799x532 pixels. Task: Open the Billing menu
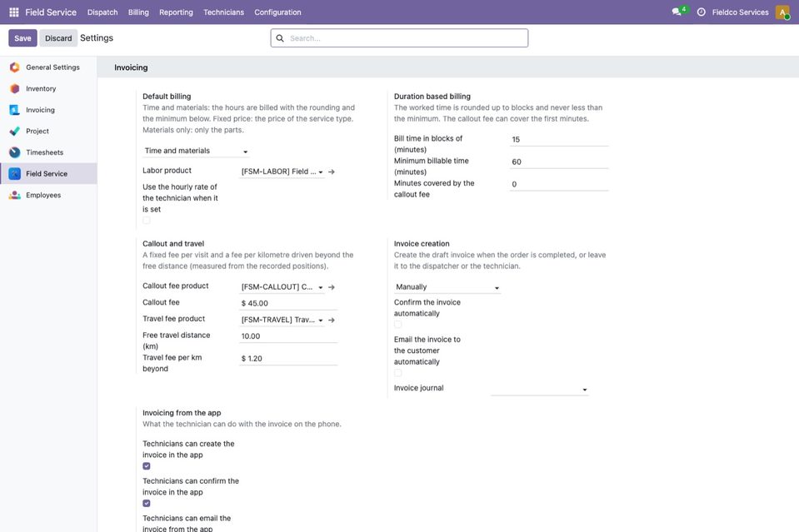(x=138, y=12)
